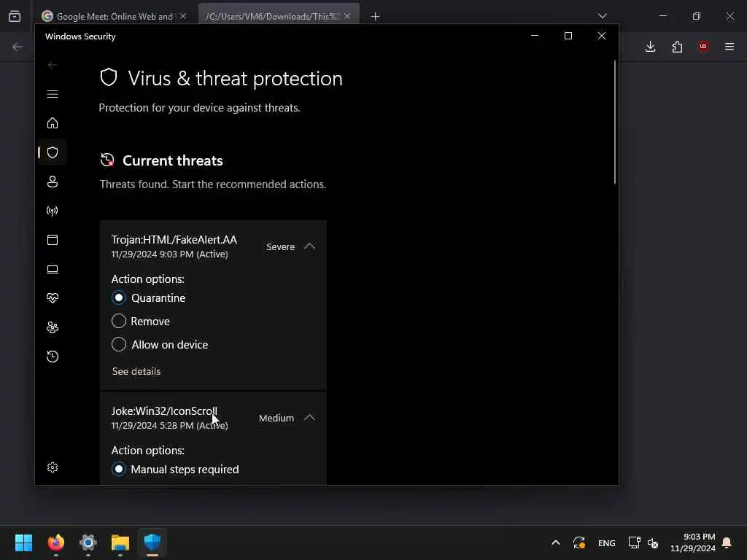Open Device security laptop icon
Image resolution: width=747 pixels, height=560 pixels.
pyautogui.click(x=53, y=269)
